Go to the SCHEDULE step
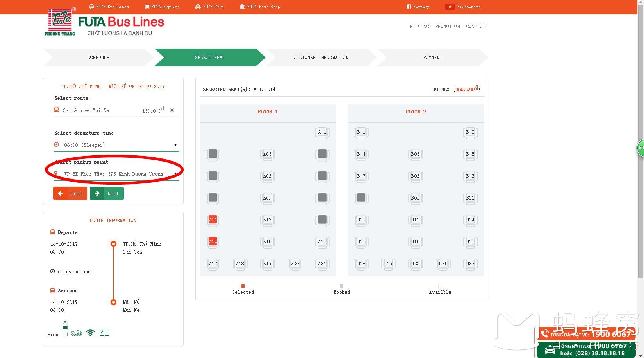 tap(98, 58)
